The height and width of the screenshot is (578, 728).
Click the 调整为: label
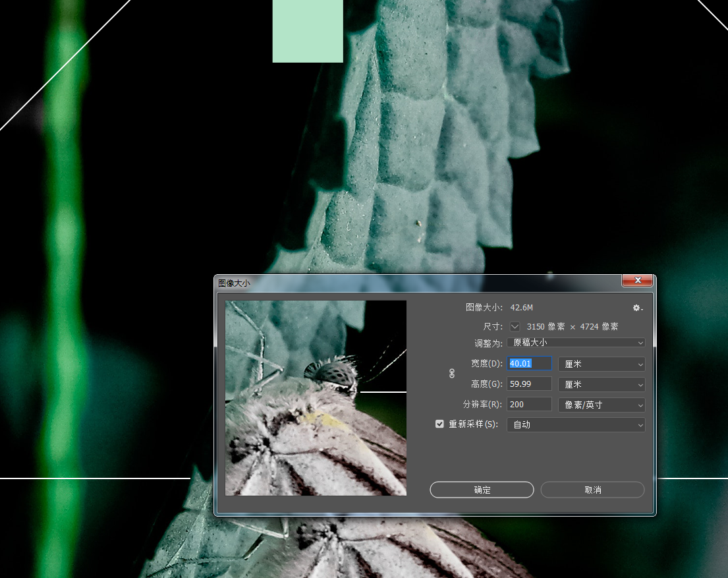(488, 343)
